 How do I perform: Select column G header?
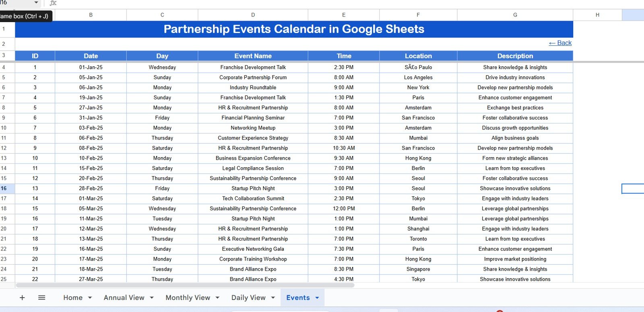point(515,15)
